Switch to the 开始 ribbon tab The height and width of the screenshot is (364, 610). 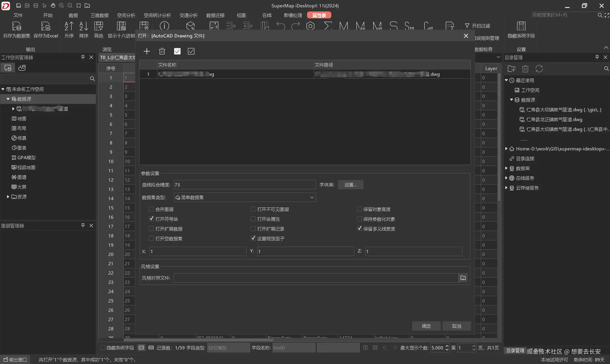coord(48,15)
